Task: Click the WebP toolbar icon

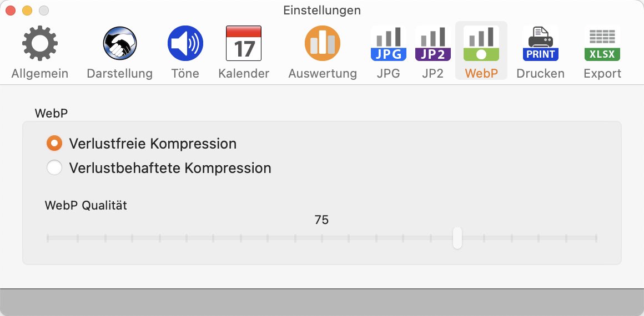Action: 481,43
